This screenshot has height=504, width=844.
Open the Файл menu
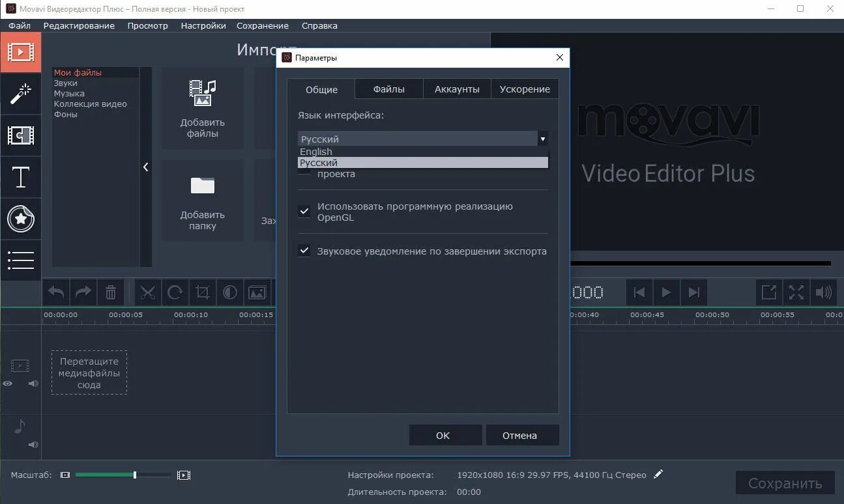[x=20, y=25]
